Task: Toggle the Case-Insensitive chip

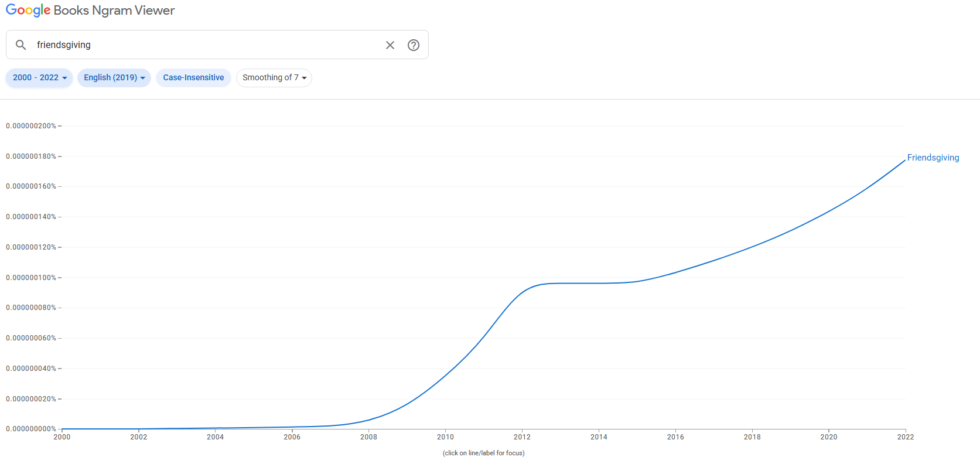Action: (x=193, y=77)
